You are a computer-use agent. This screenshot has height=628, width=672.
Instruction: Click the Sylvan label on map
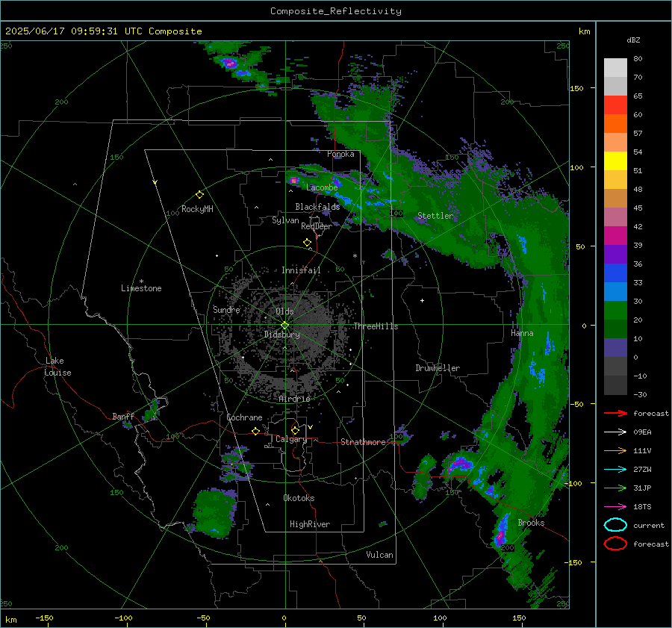tap(285, 220)
